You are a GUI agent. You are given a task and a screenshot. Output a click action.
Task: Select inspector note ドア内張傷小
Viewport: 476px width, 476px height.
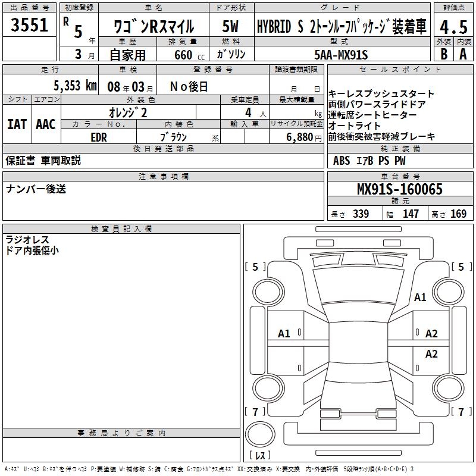(x=32, y=250)
